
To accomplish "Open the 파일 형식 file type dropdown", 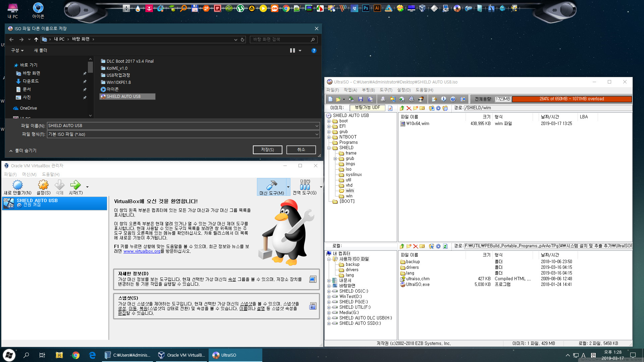I will pyautogui.click(x=317, y=135).
